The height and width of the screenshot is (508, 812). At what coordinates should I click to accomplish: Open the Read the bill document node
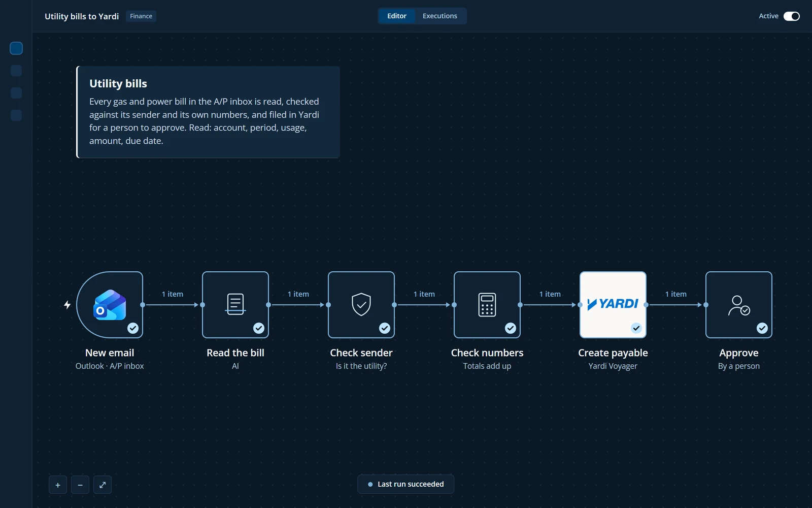[x=235, y=305]
